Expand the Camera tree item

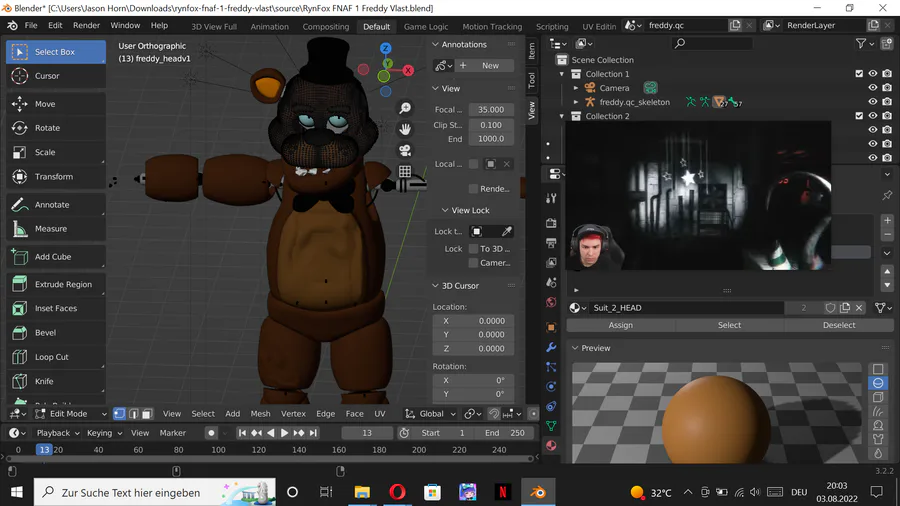[576, 88]
